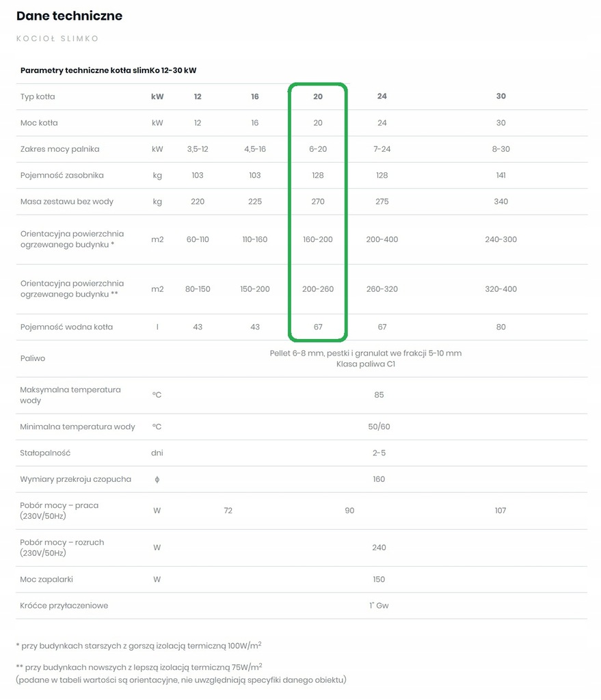
Task: Click the 100W/m² older buildings footnote
Action: (x=139, y=645)
